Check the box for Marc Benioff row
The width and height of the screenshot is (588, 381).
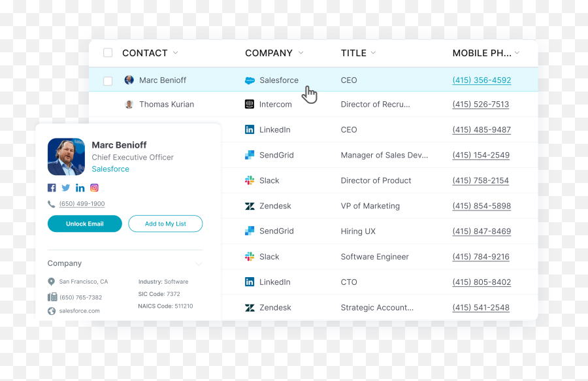[x=108, y=80]
